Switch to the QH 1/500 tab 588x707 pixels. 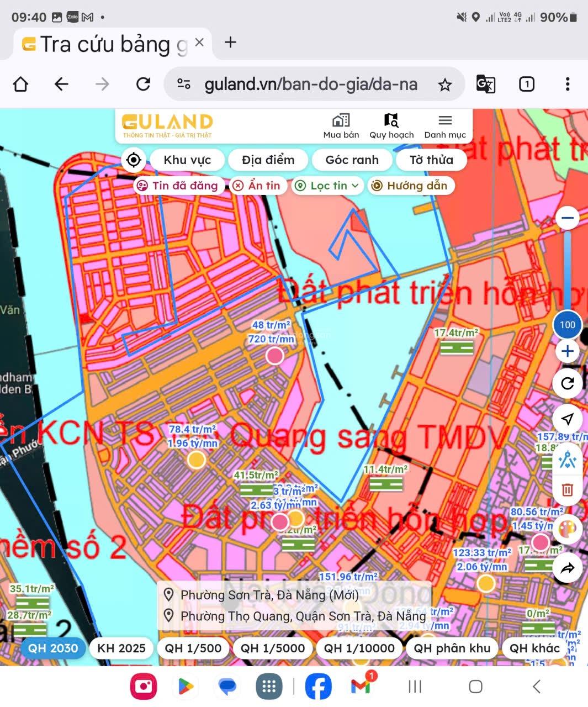coord(193,648)
